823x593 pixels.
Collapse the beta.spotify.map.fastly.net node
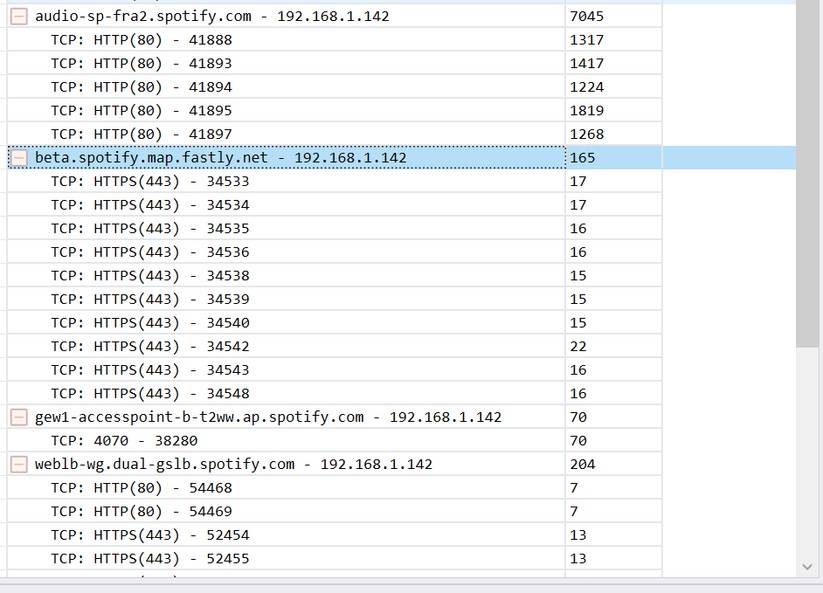coord(19,158)
